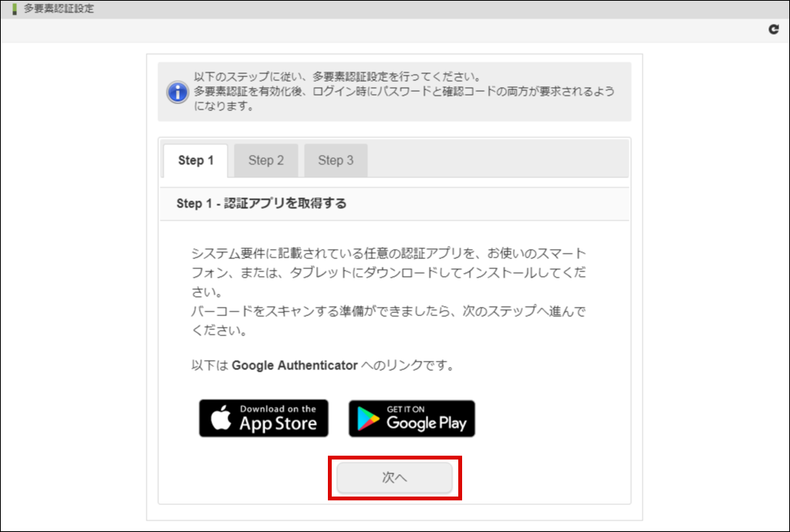The width and height of the screenshot is (790, 532).
Task: Click 'Download on the' text on badge
Action: tap(278, 409)
